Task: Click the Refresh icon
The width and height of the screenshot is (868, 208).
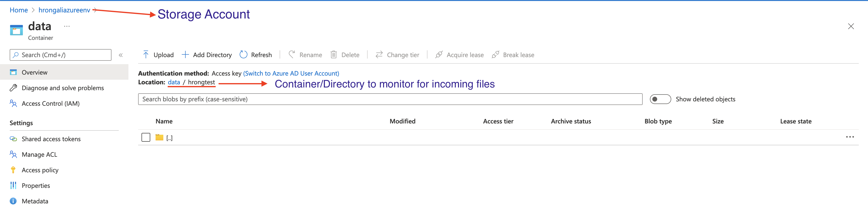Action: [x=243, y=54]
